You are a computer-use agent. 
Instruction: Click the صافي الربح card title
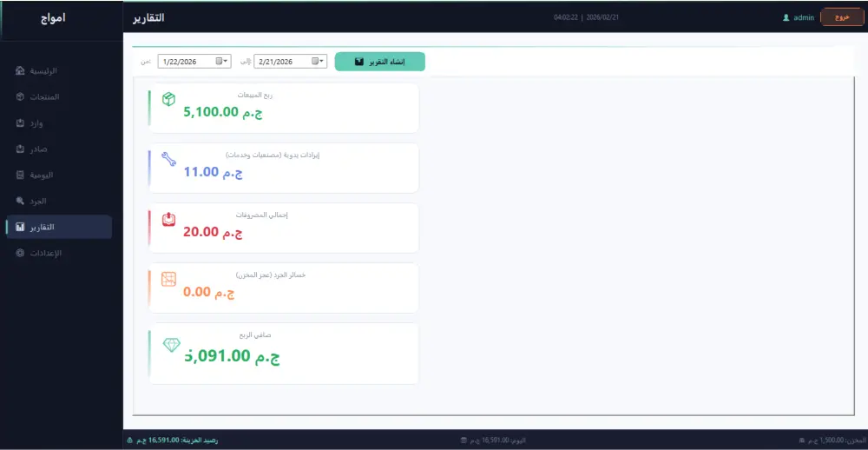pyautogui.click(x=255, y=334)
